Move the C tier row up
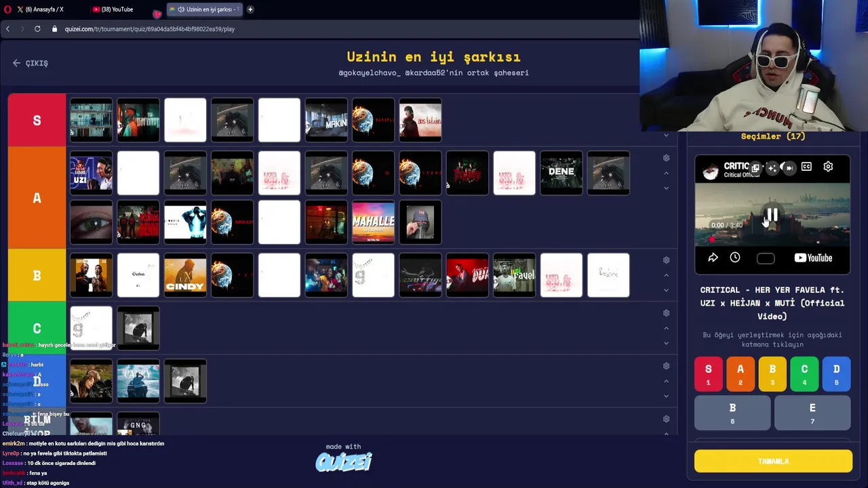The width and height of the screenshot is (868, 488). click(666, 328)
